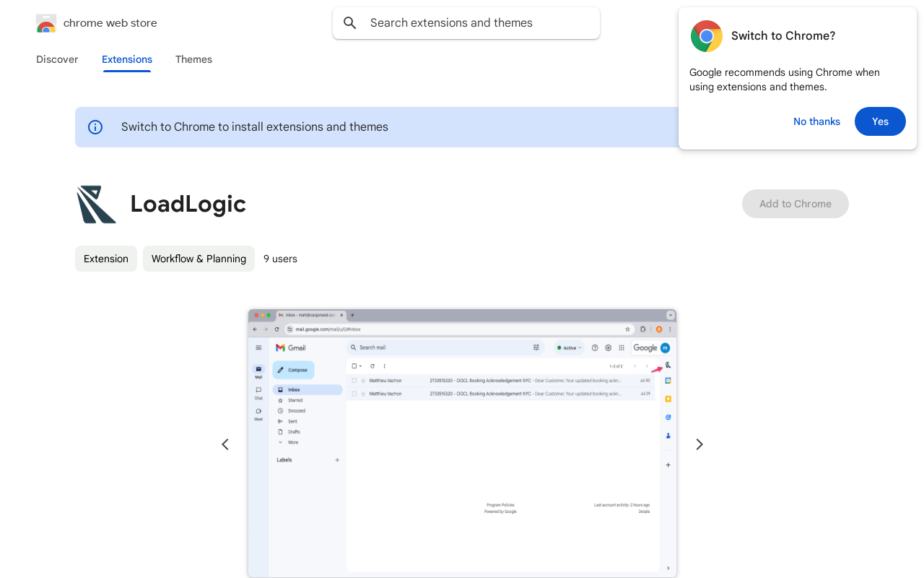Open the Discover tab
The width and height of the screenshot is (924, 578).
[x=57, y=59]
